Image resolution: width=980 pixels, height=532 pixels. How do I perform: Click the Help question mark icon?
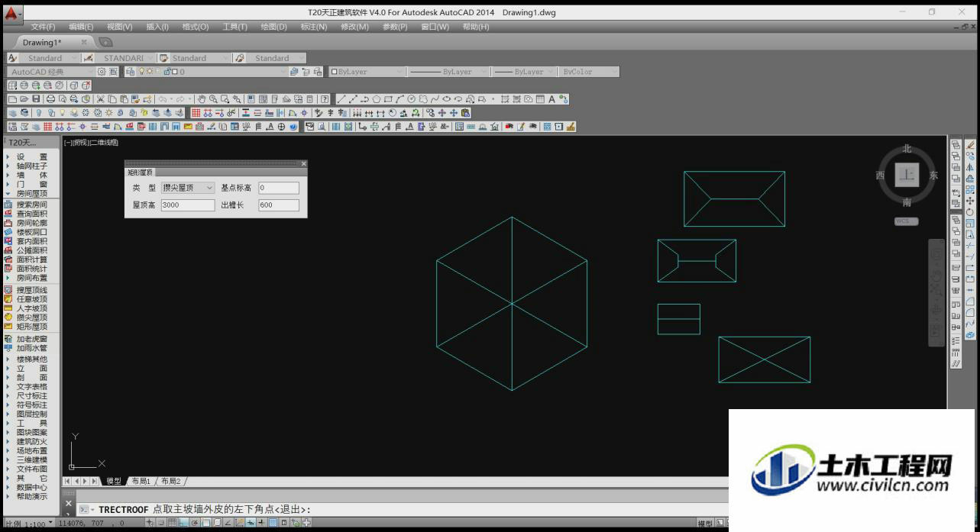point(325,99)
